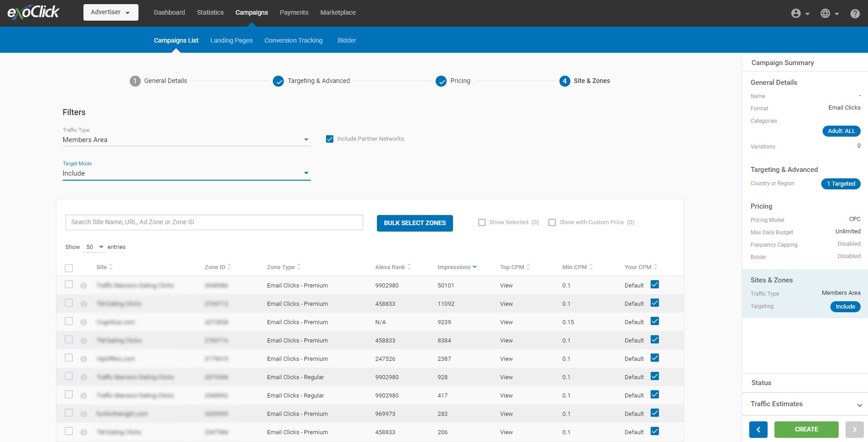
Task: Open the Traffic Type dropdown
Action: coord(186,140)
